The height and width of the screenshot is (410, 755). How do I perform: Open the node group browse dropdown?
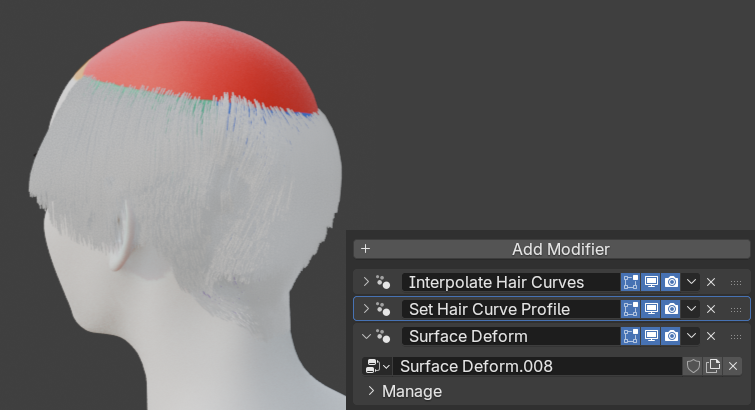(x=377, y=366)
